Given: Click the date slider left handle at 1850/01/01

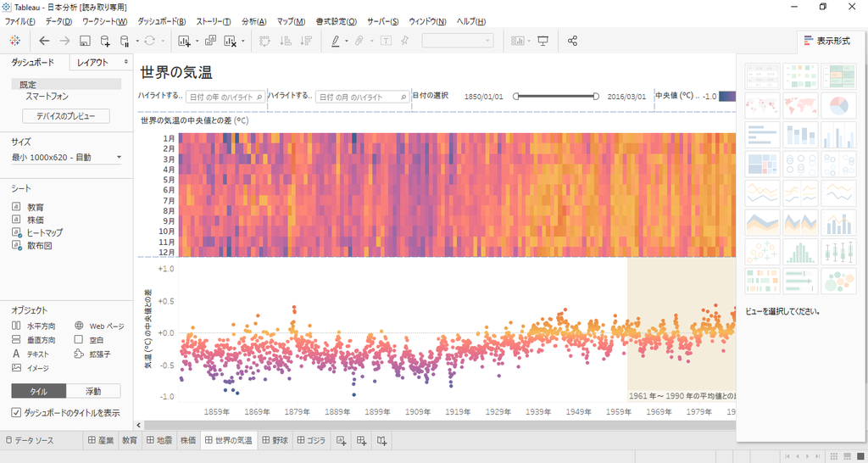Looking at the screenshot, I should coord(516,97).
